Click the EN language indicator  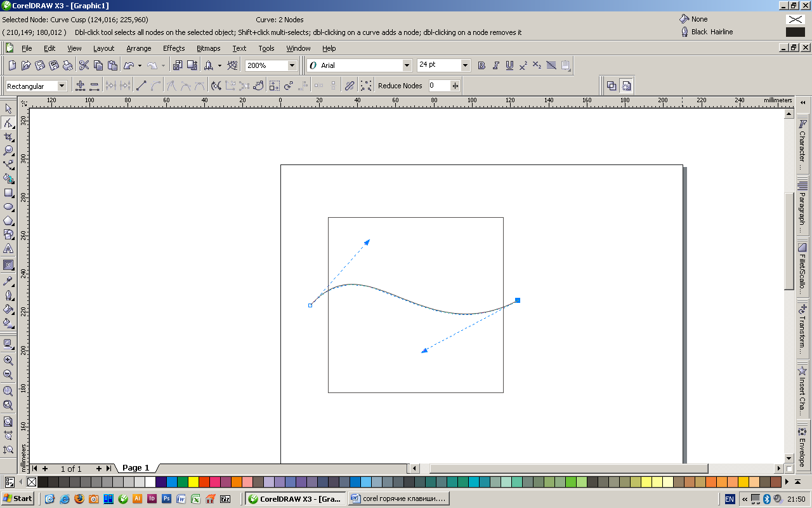coord(730,499)
